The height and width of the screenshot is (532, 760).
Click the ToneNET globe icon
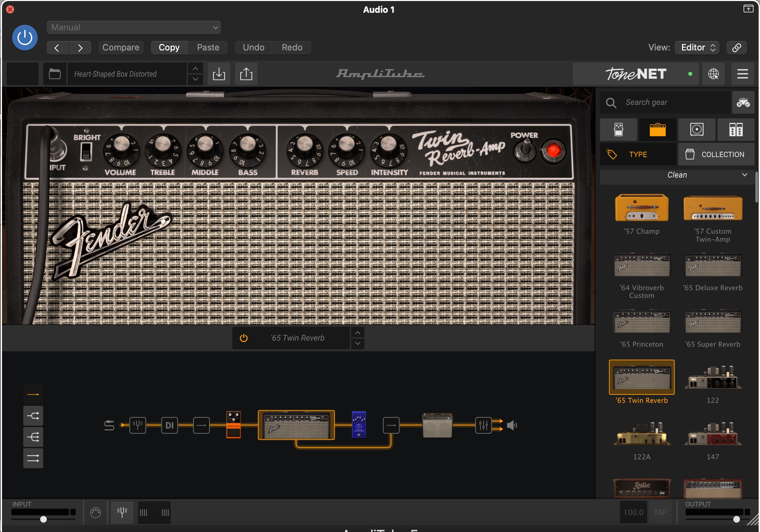click(714, 74)
